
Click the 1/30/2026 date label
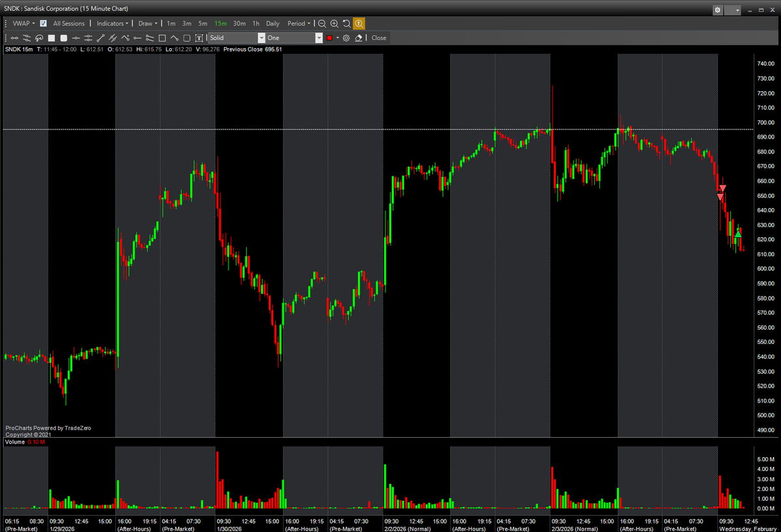click(230, 529)
